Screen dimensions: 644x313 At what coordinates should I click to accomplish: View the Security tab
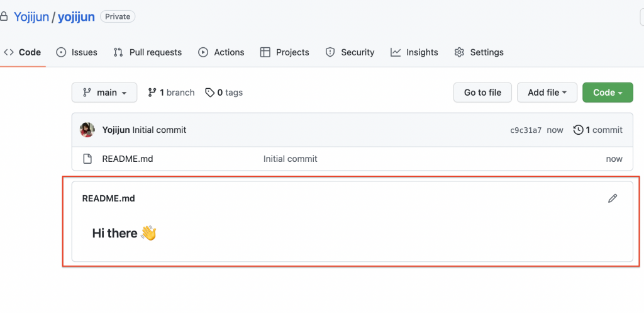pos(350,52)
